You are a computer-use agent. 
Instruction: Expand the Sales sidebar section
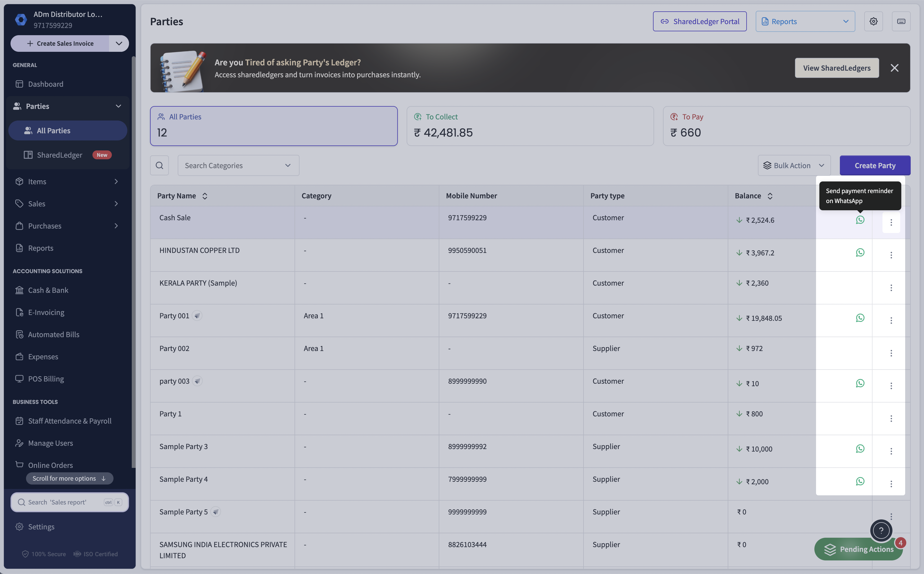[116, 204]
